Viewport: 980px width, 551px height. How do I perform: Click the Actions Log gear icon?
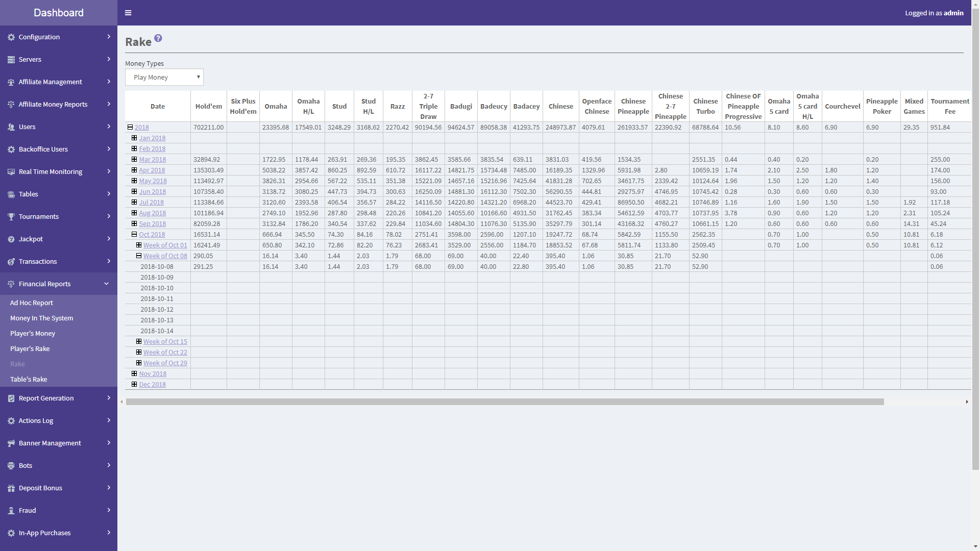coord(11,421)
